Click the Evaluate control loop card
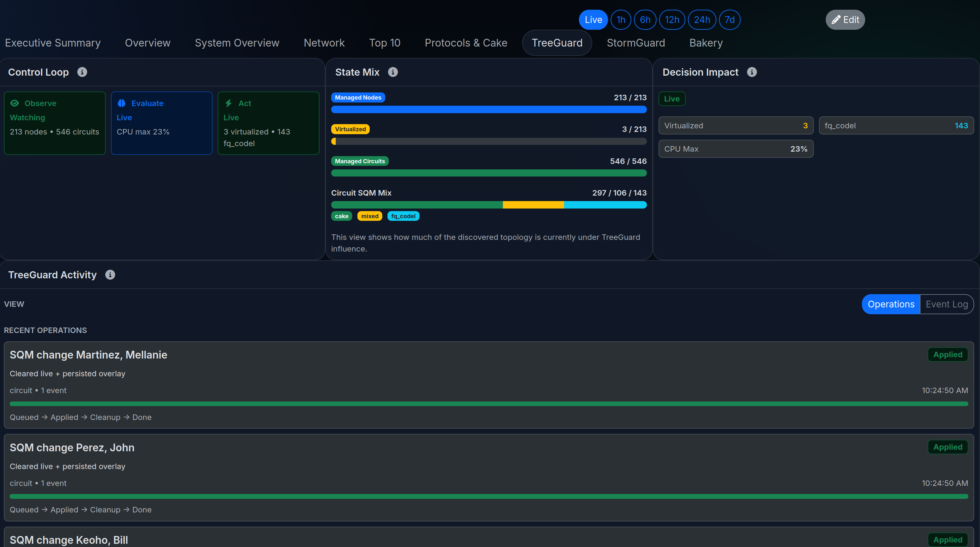 tap(162, 123)
